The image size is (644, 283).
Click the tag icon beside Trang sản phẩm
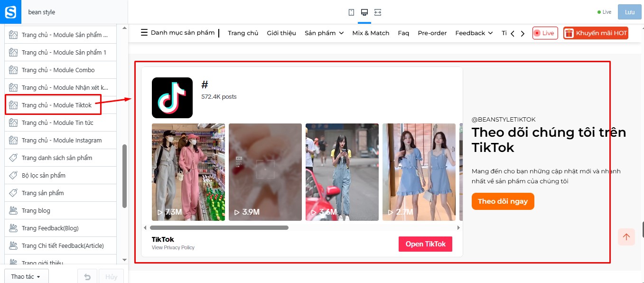pyautogui.click(x=14, y=193)
